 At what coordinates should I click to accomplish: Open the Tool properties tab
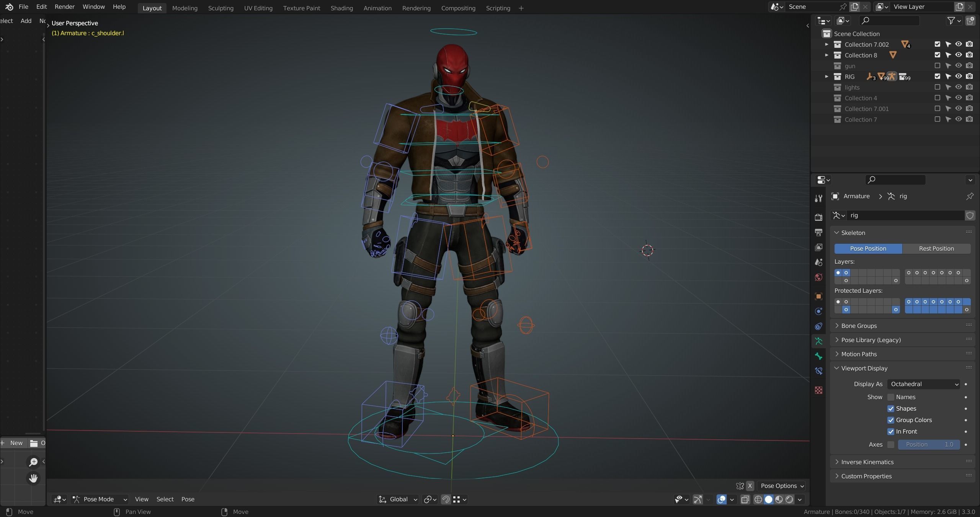tap(818, 198)
